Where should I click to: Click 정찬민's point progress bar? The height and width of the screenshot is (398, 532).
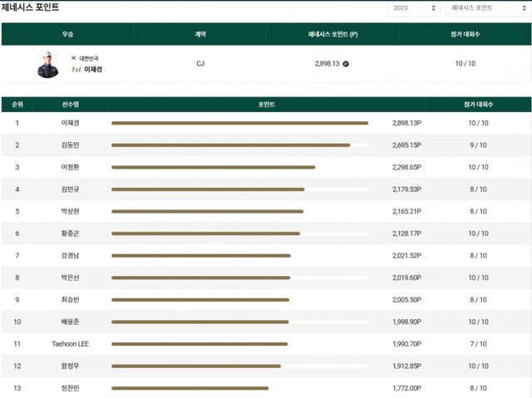(190, 388)
